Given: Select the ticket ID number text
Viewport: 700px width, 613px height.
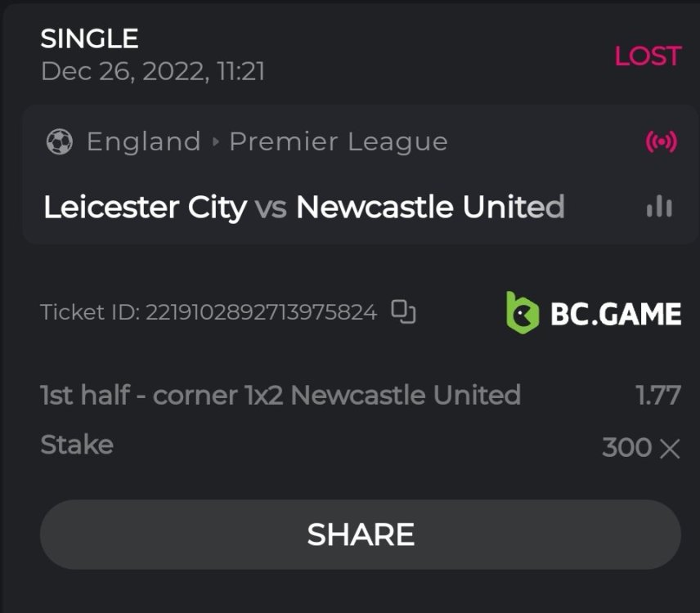Looking at the screenshot, I should point(261,312).
